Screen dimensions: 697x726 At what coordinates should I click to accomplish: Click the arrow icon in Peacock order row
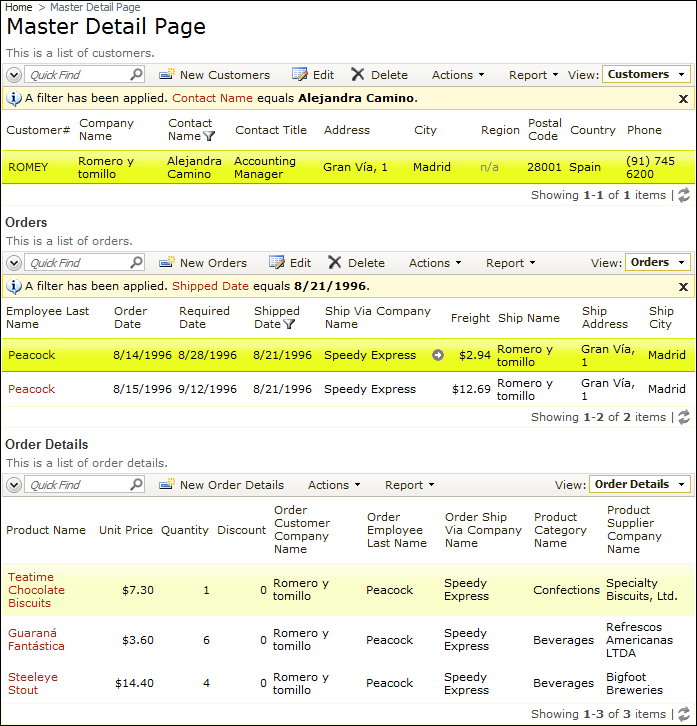tap(437, 355)
